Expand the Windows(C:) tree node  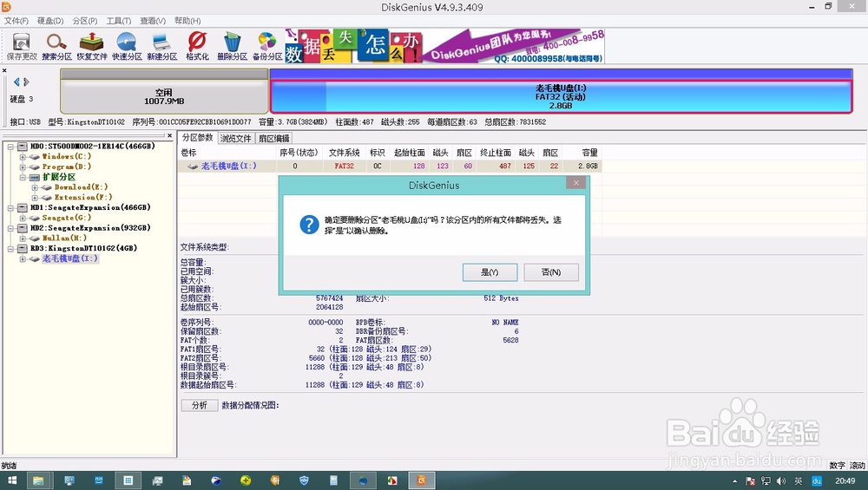pos(23,156)
